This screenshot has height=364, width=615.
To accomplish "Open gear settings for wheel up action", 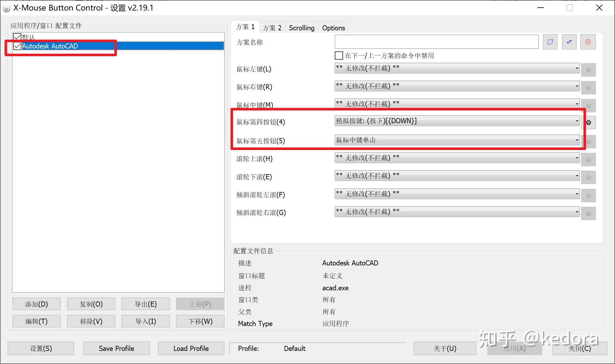I will tap(588, 159).
